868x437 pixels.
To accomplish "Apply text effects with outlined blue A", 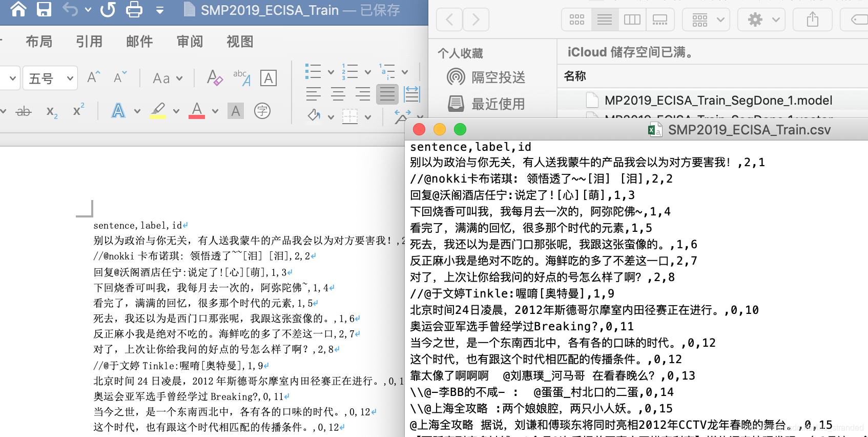I will click(118, 110).
